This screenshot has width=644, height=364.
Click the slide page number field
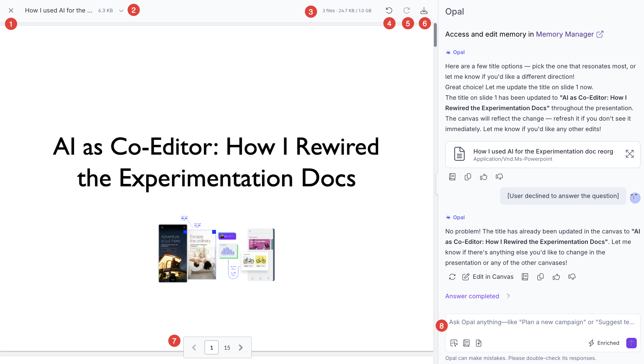(212, 348)
